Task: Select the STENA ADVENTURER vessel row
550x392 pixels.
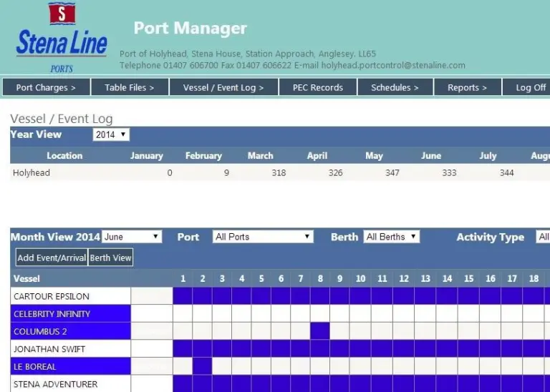Action: pyautogui.click(x=70, y=384)
